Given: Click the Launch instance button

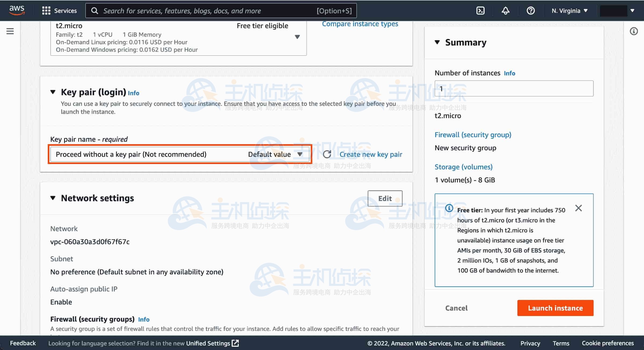Looking at the screenshot, I should (x=555, y=308).
